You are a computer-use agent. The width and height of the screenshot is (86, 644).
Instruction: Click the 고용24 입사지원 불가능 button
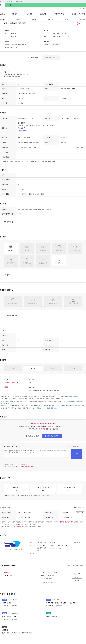point(51,58)
